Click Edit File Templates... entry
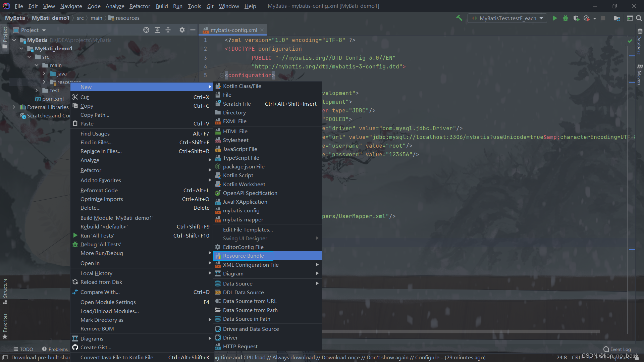This screenshot has width=644, height=362. [267, 229]
